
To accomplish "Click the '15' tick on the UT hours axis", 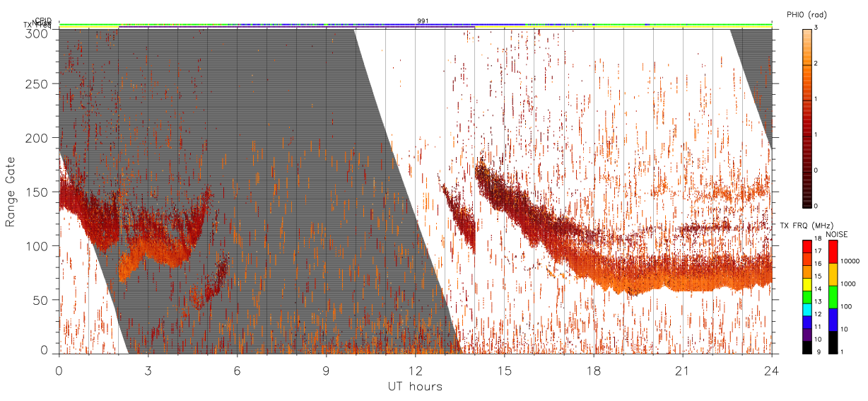I will pos(505,371).
